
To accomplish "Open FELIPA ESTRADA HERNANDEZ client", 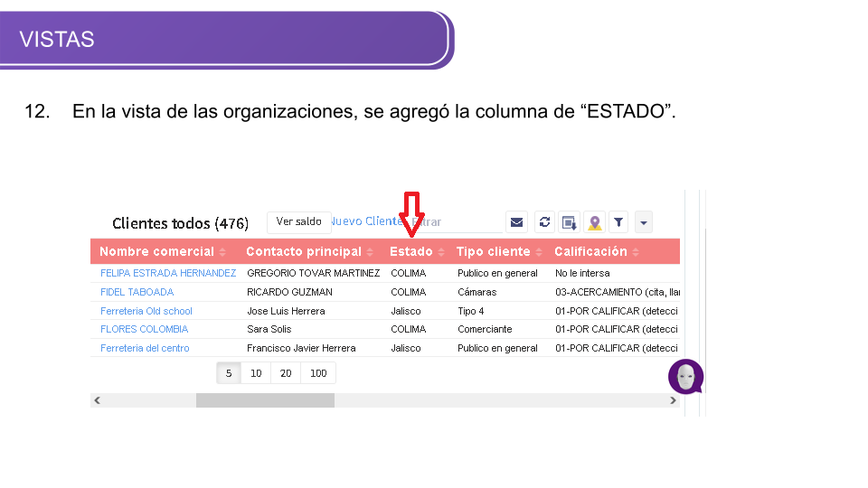I will tap(168, 273).
